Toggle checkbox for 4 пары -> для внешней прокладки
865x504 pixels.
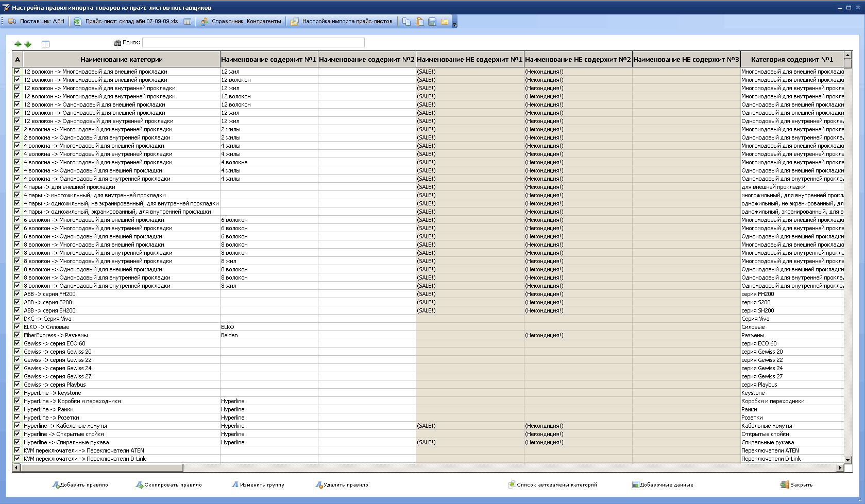coord(17,186)
